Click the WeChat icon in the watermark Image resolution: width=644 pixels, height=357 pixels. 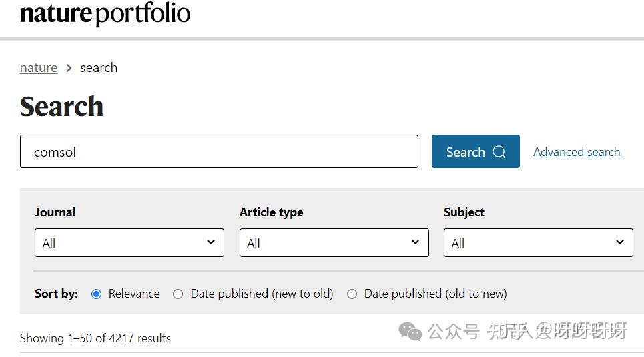coord(410,331)
